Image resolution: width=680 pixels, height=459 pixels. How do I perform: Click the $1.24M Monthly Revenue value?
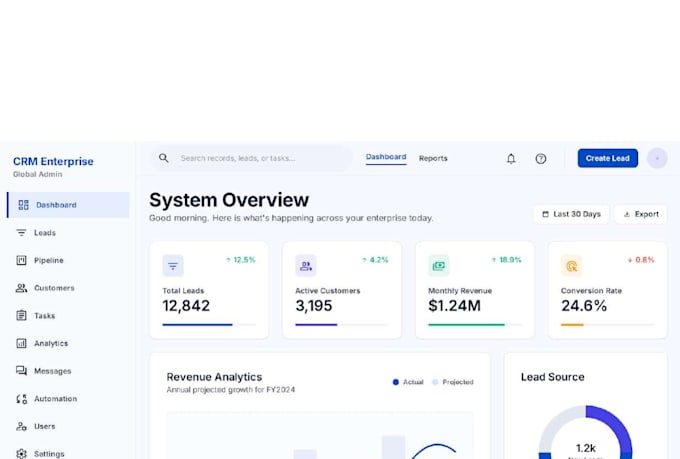pos(454,306)
